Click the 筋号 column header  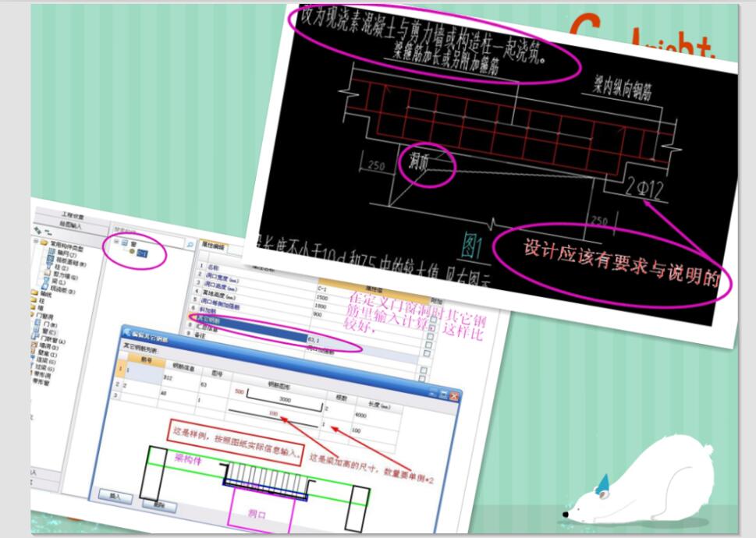tap(146, 360)
